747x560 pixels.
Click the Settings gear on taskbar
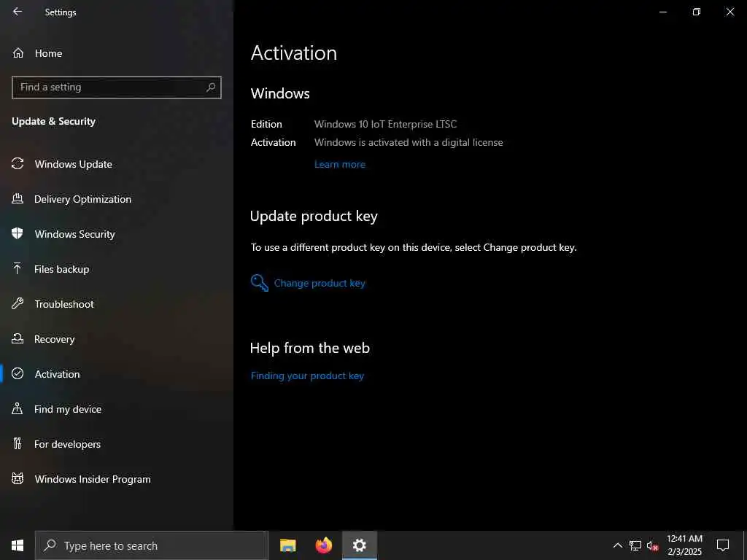[x=360, y=545]
